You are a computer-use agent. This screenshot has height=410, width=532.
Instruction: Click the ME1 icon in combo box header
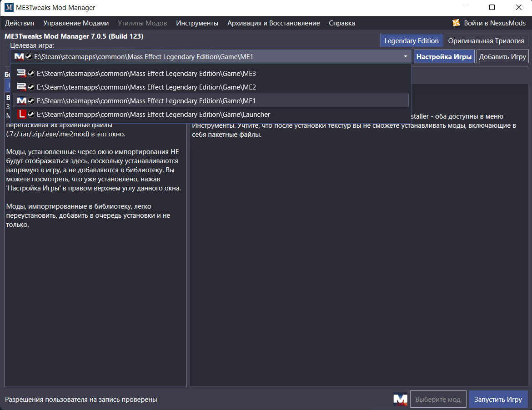click(19, 57)
